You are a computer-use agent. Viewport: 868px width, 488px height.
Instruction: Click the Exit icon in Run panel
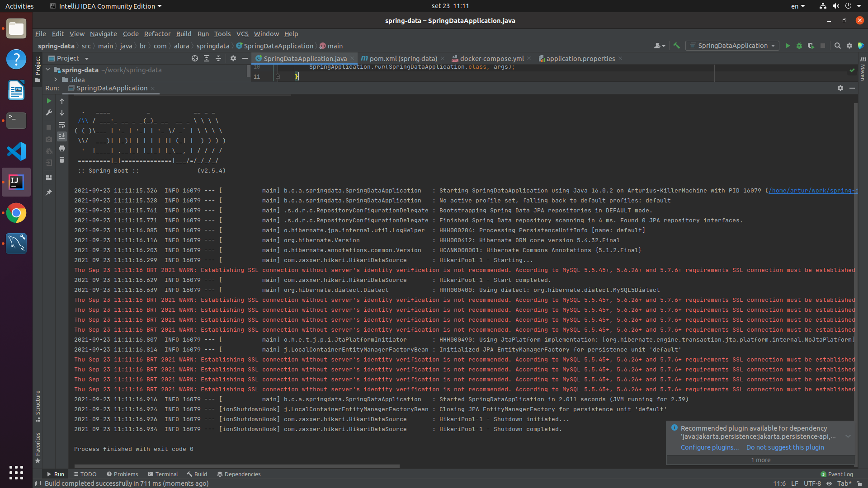(49, 163)
